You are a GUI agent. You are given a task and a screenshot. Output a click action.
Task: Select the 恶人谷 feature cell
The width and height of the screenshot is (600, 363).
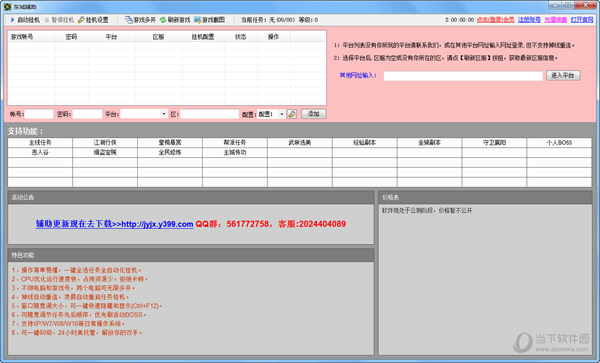[40, 152]
